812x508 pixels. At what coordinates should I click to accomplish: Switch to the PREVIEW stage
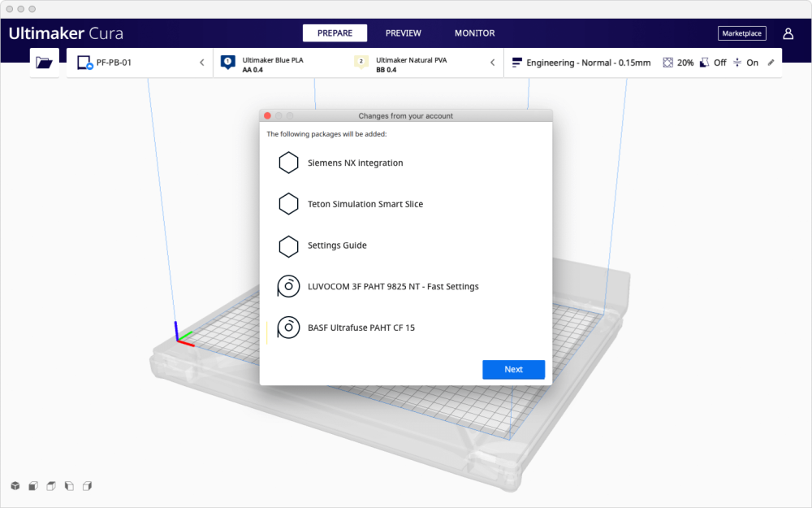(x=404, y=33)
